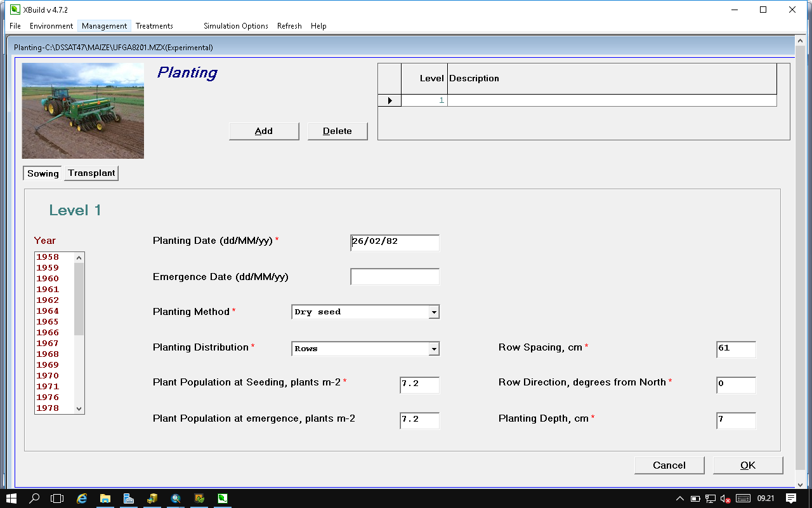Click the Add level button
812x508 pixels.
coord(263,131)
